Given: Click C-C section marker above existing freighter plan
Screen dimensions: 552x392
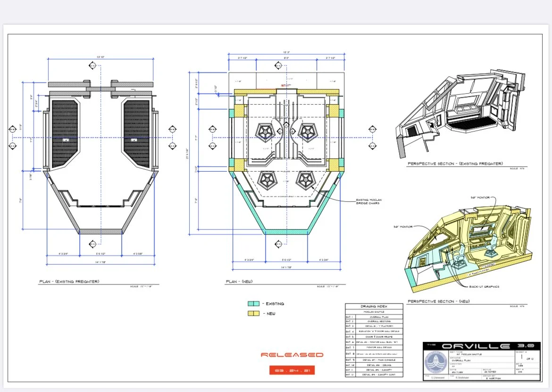Looking at the screenshot, I should point(92,66).
